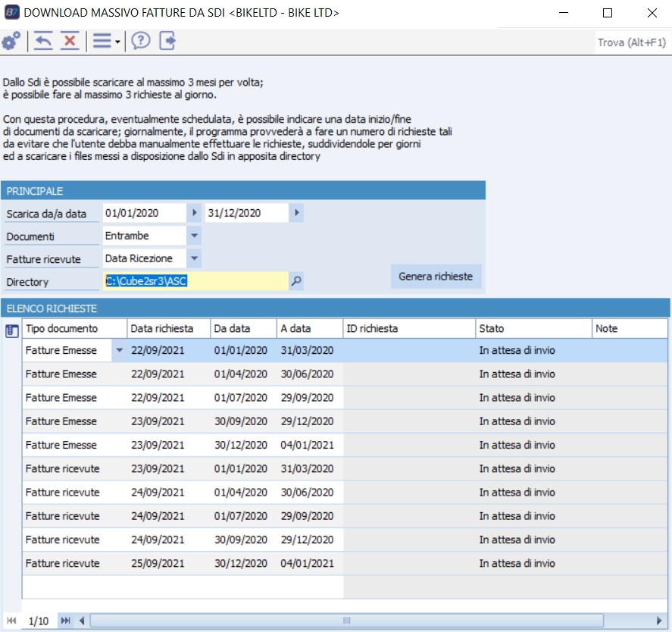Expand the Fatture ricevute dropdown

pos(194,259)
